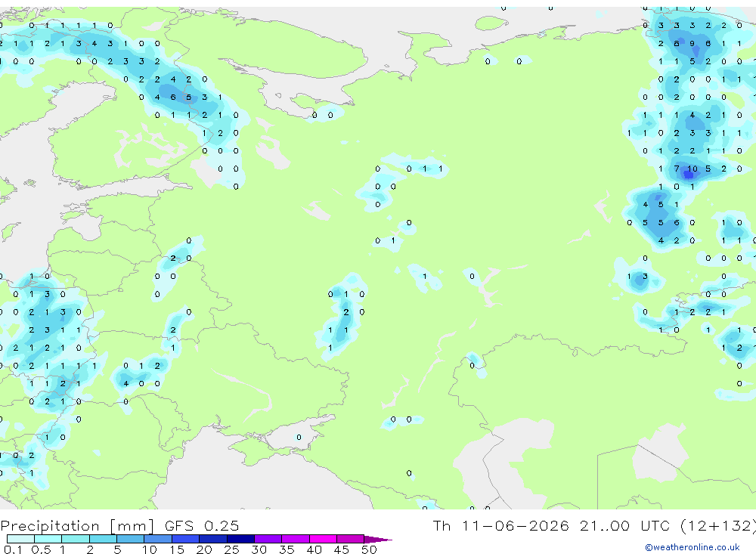The width and height of the screenshot is (756, 554).
Task: Click the 15–20 mm legend color
Action: pos(185,539)
